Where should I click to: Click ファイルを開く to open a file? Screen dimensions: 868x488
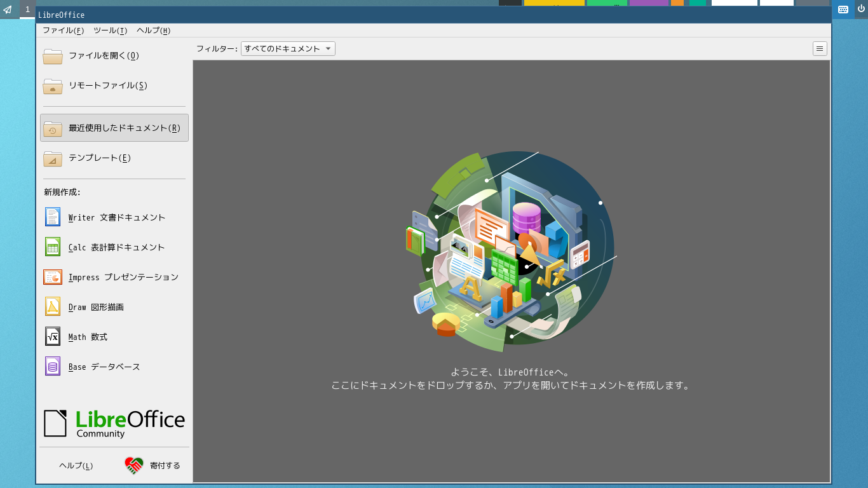pos(114,56)
